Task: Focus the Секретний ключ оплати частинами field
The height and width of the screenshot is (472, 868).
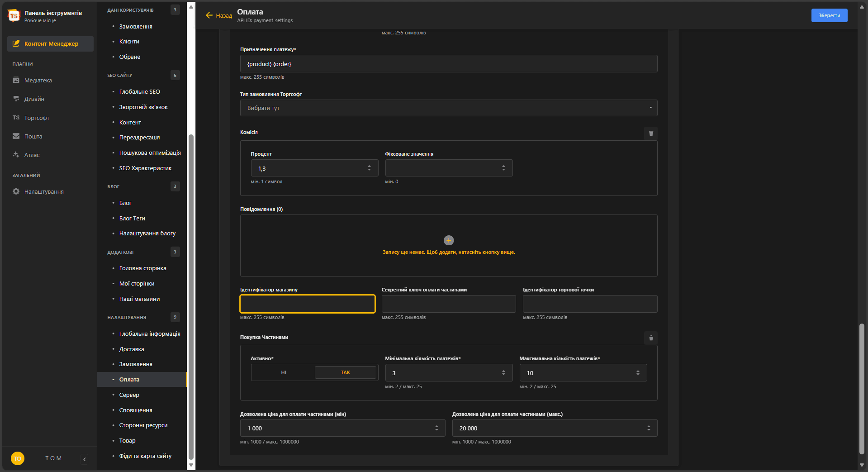Action: pyautogui.click(x=448, y=304)
